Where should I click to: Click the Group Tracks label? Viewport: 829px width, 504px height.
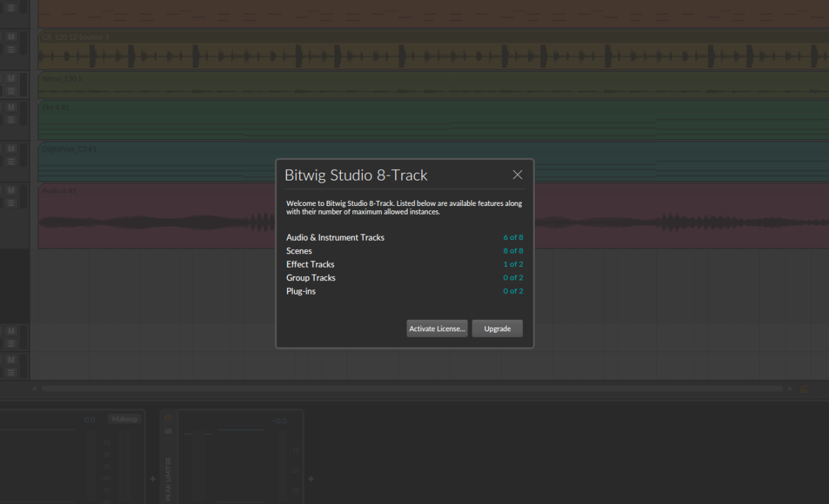click(x=311, y=278)
